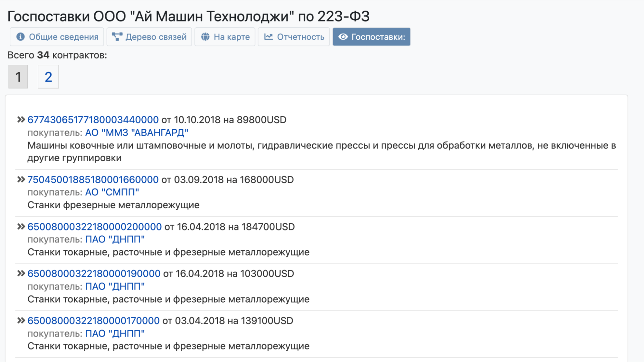Click the info icon on Общие сведения

click(21, 37)
